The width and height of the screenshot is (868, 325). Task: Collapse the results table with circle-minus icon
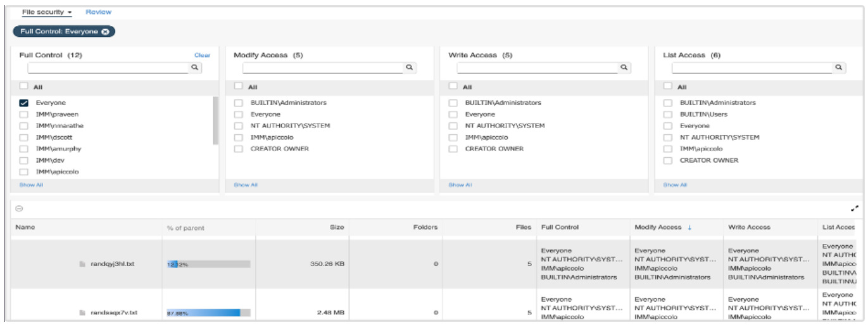[x=18, y=208]
